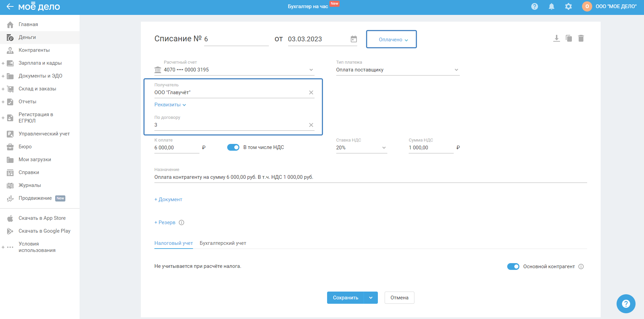Click the Google Play icon
This screenshot has width=644, height=319.
10,231
